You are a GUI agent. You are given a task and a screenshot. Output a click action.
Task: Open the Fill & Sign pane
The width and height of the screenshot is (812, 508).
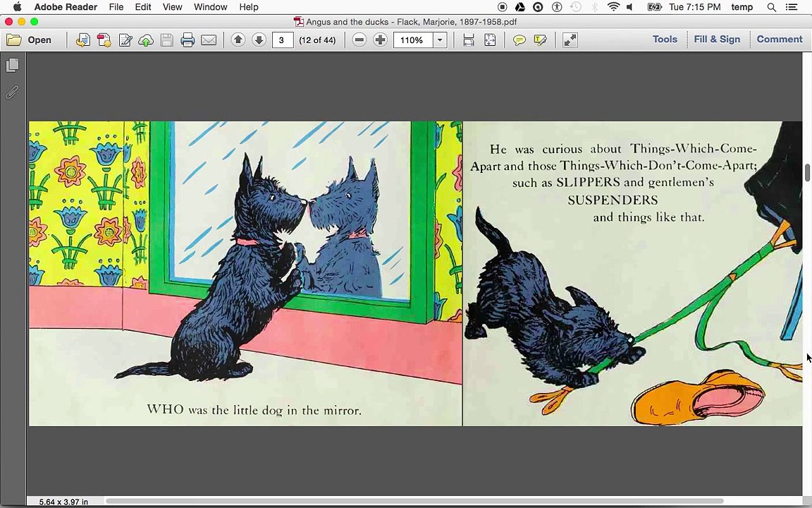click(x=717, y=40)
